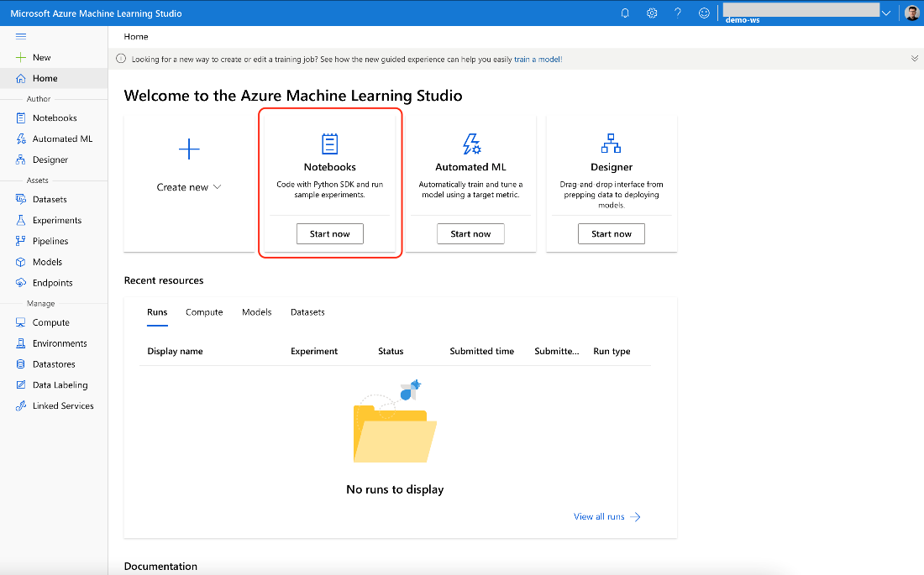Click the Datastores cylinder icon
This screenshot has height=575, width=924.
21,364
